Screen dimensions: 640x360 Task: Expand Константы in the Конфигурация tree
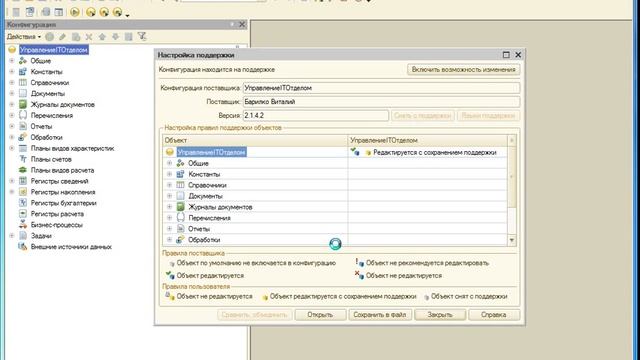tap(12, 72)
